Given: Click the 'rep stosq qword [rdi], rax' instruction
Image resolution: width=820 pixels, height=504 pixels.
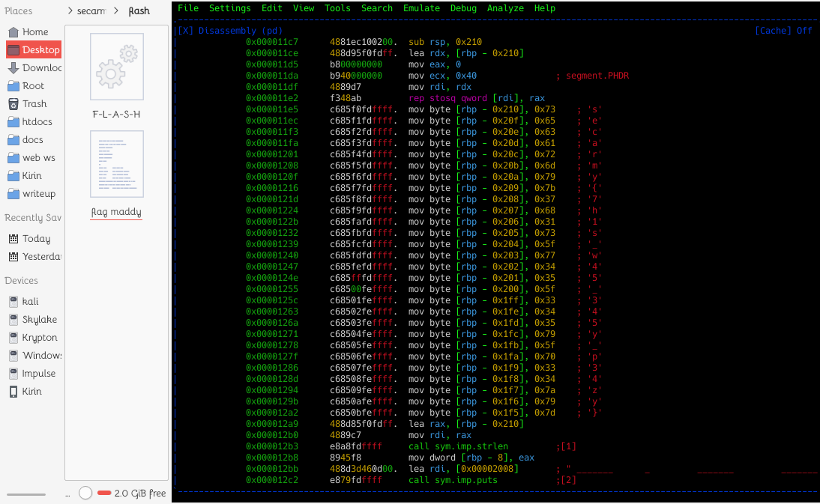Looking at the screenshot, I should point(477,98).
